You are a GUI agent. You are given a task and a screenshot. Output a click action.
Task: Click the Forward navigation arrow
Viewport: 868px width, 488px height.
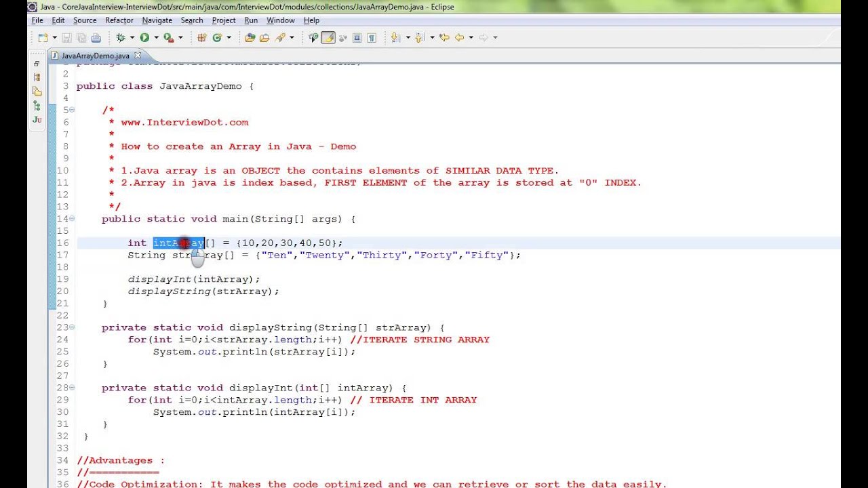click(x=484, y=38)
